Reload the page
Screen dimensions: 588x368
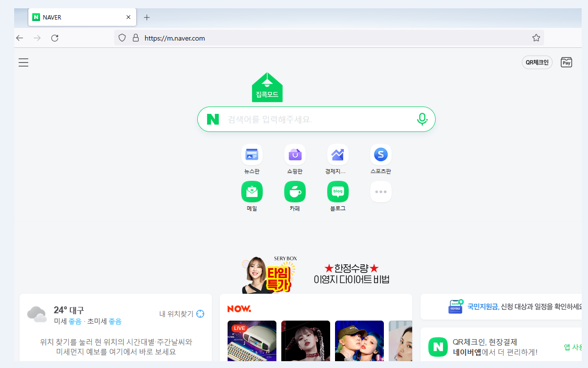point(55,38)
